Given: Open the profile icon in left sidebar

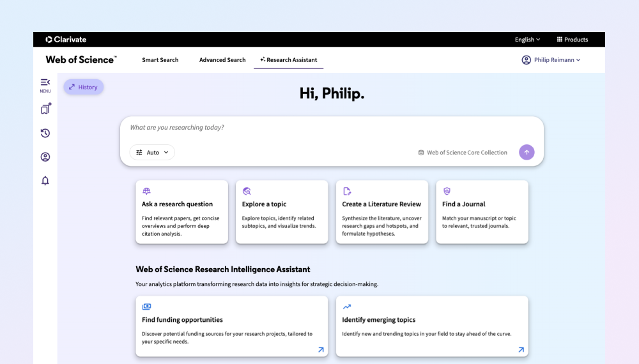Looking at the screenshot, I should point(45,156).
